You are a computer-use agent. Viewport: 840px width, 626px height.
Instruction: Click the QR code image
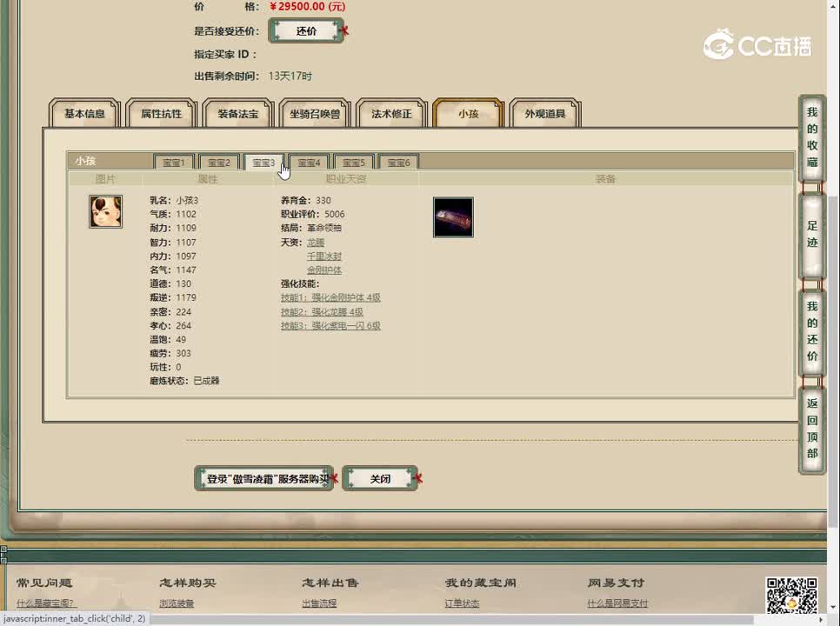tap(790, 596)
